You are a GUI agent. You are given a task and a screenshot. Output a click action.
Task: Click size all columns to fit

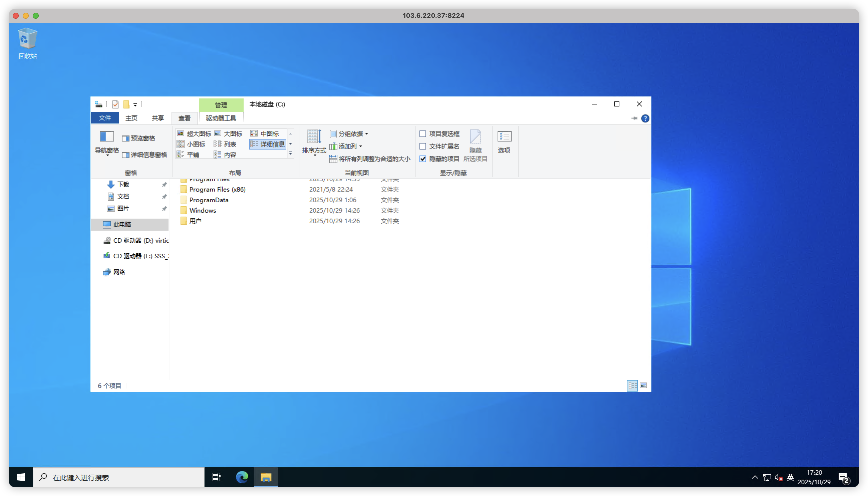tap(370, 159)
